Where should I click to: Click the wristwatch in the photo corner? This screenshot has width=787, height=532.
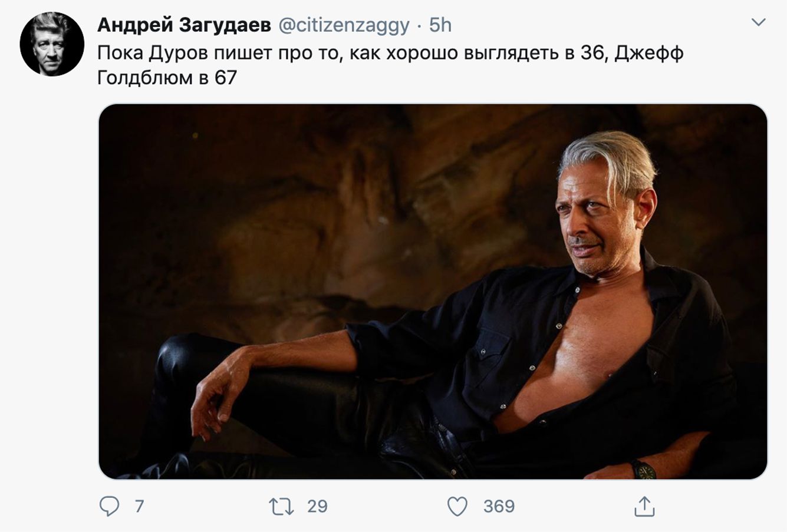coord(643,470)
